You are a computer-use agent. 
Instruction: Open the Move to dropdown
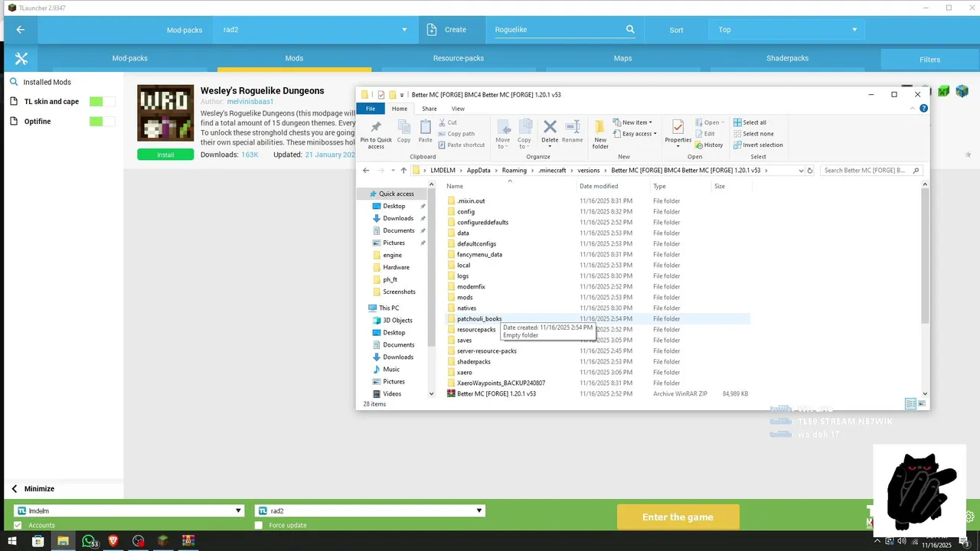[502, 134]
